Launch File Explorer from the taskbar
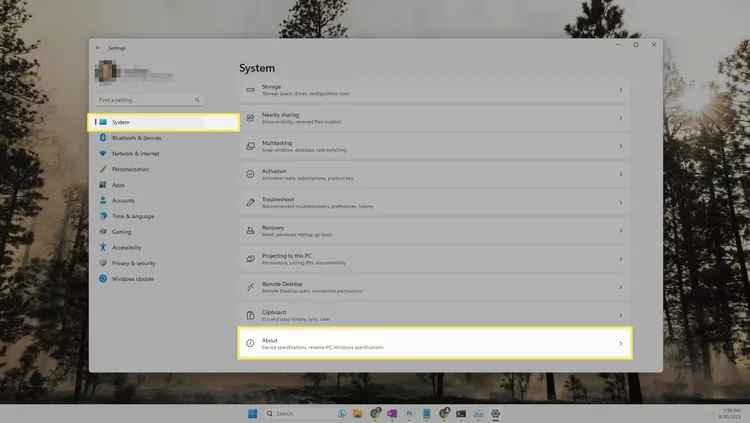 [358, 414]
